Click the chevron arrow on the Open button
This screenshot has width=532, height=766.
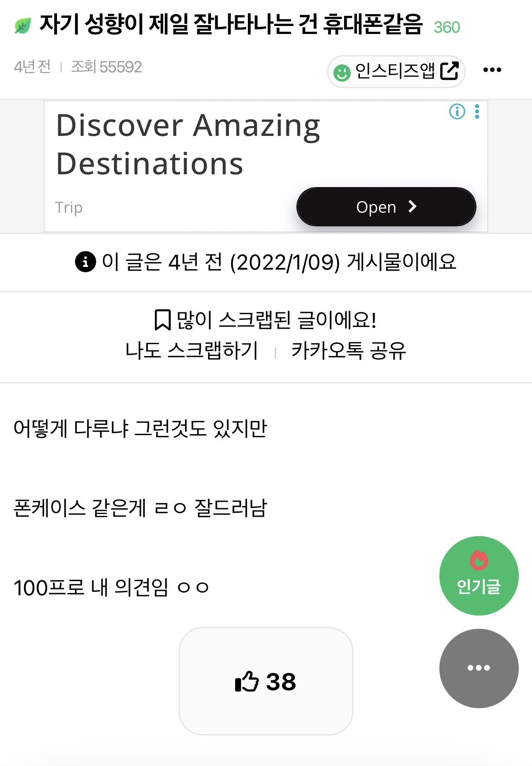pos(412,207)
